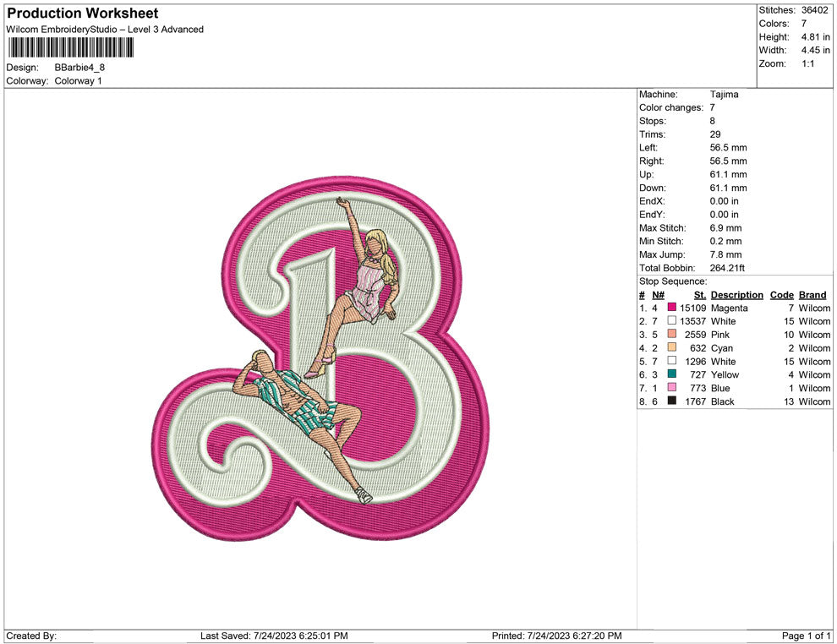Image resolution: width=837 pixels, height=644 pixels.
Task: Click the Code column header
Action: [x=781, y=295]
